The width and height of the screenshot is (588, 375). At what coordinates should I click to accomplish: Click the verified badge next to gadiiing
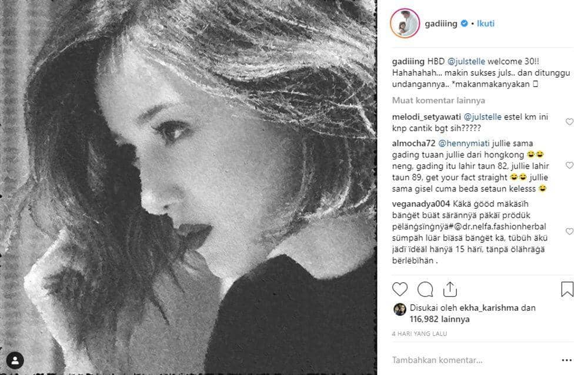pyautogui.click(x=464, y=23)
